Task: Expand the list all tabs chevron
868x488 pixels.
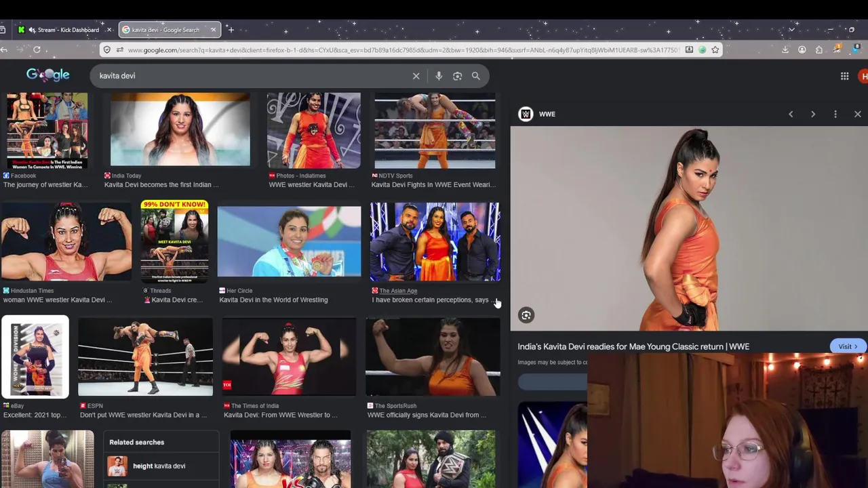Action: point(791,30)
